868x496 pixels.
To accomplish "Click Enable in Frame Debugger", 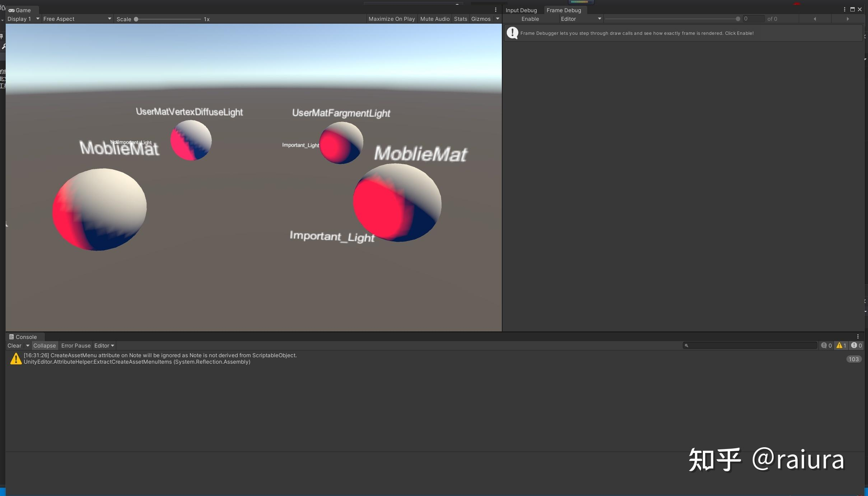I will [530, 19].
